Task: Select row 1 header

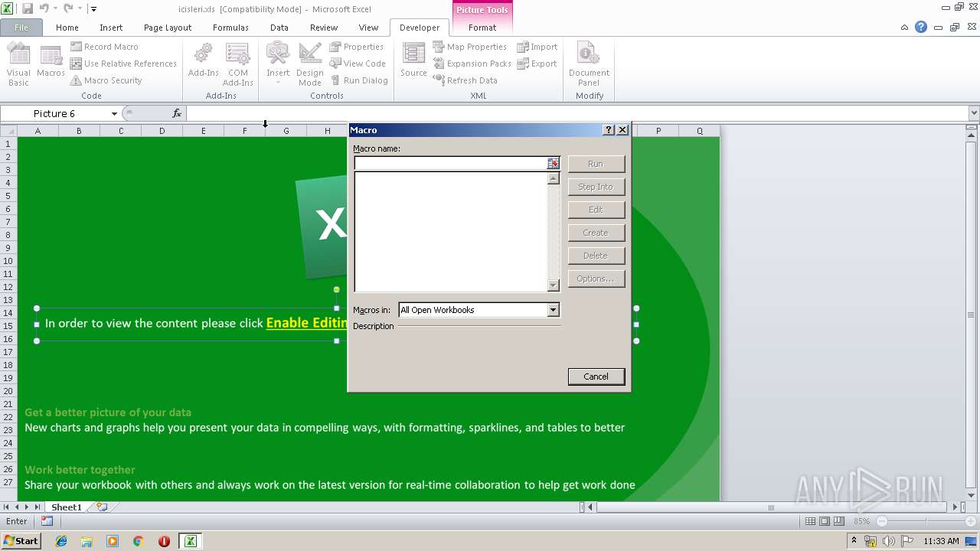Action: [8, 144]
